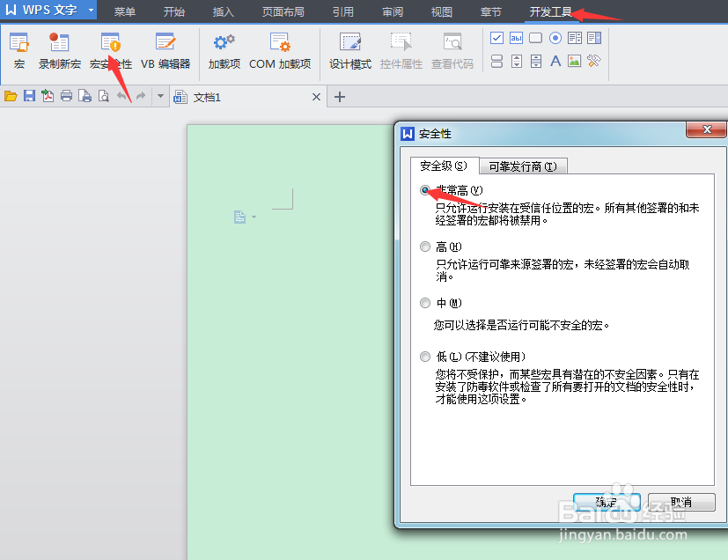
Task: Click the 确定 button to confirm
Action: pyautogui.click(x=606, y=501)
